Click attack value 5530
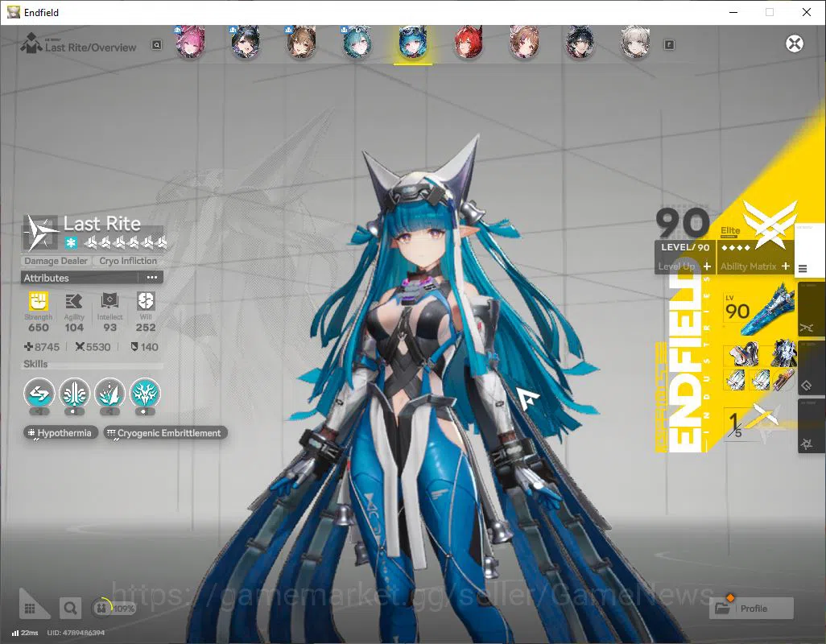 pyautogui.click(x=93, y=347)
